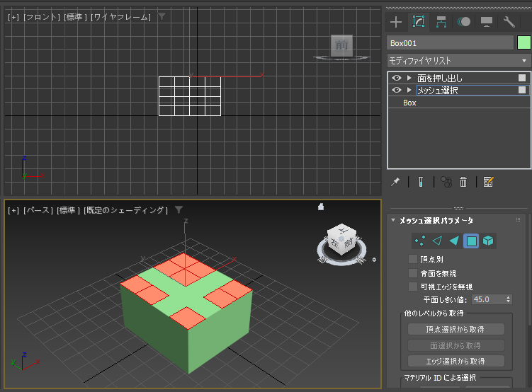Open the Motion panel tab
532x392 pixels.
tap(463, 22)
